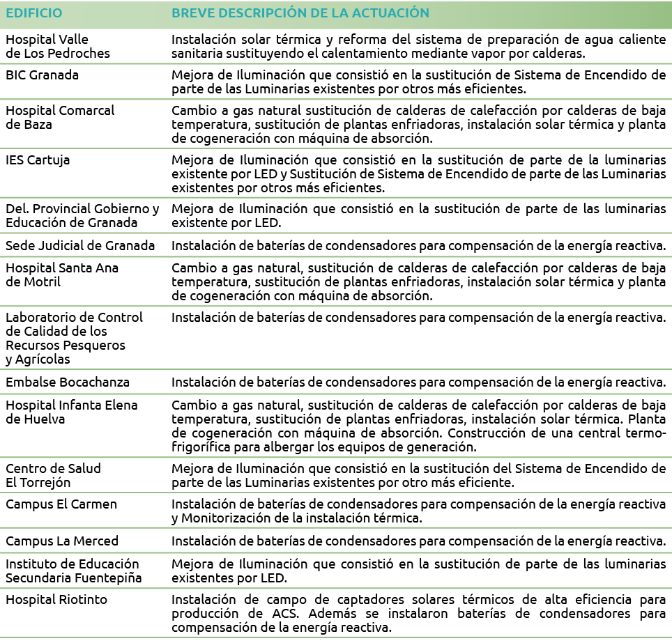The width and height of the screenshot is (672, 643).
Task: Click the EDIFICIO column header
Action: [x=33, y=14]
